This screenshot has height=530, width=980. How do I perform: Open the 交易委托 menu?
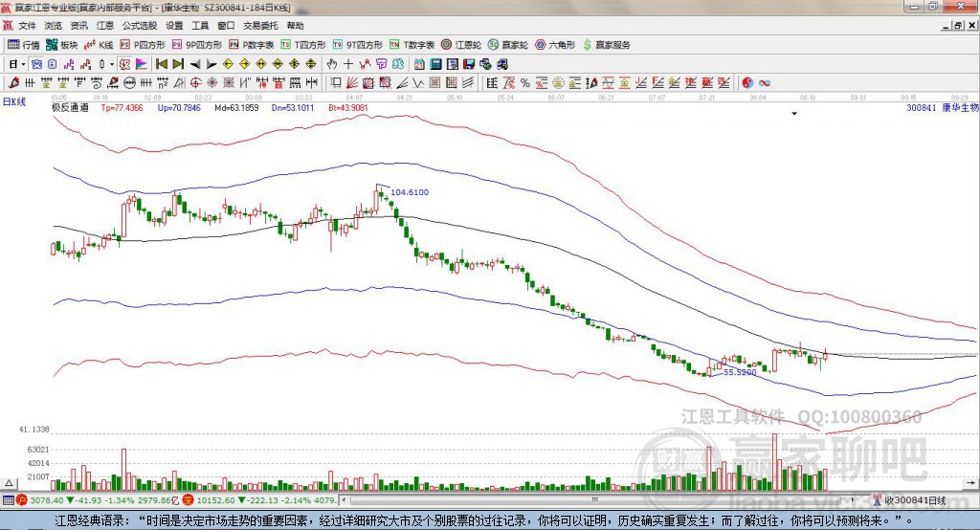coord(260,26)
